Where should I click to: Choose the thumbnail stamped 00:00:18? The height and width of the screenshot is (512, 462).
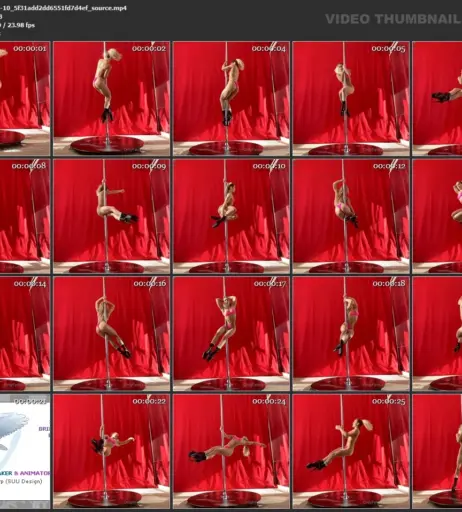[x=351, y=334]
